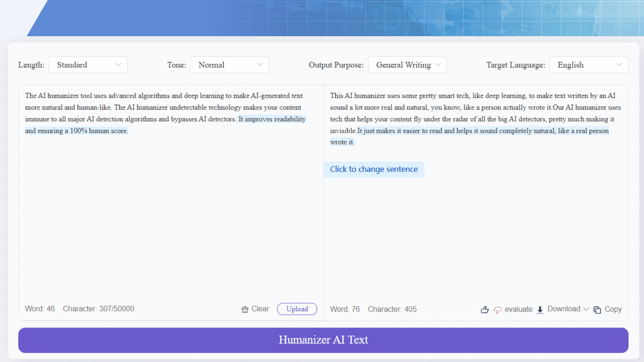Open the Output Purpose dropdown
The width and height of the screenshot is (644, 362).
click(407, 65)
